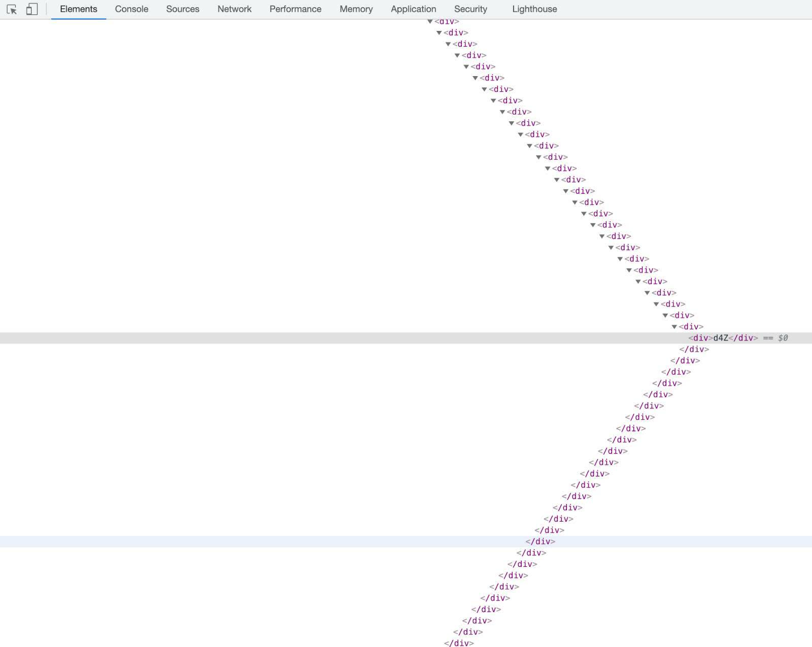Open the Memory tab

click(x=356, y=9)
